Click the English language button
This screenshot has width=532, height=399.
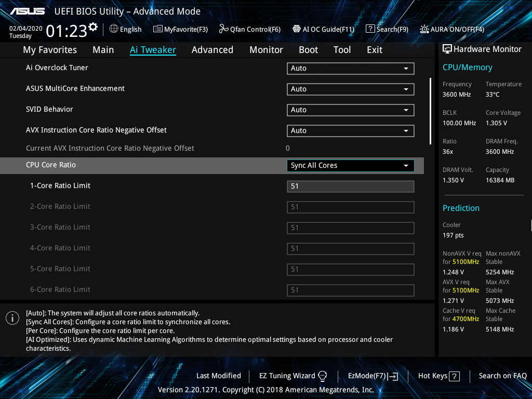126,29
